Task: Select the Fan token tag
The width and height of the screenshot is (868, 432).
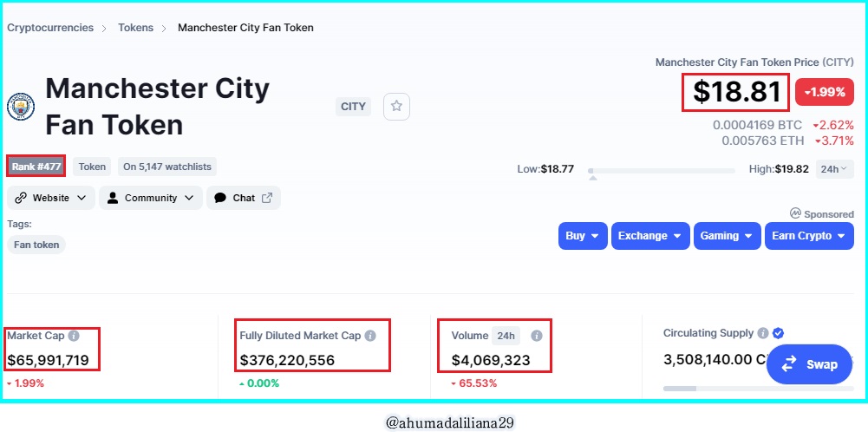Action: (x=36, y=245)
